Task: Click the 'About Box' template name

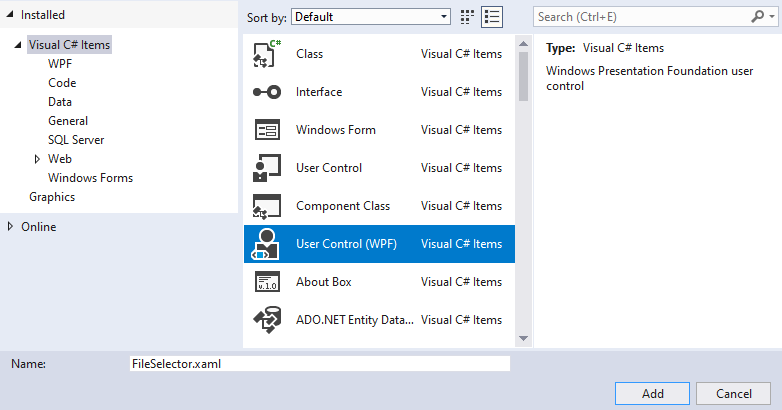Action: [x=323, y=282]
